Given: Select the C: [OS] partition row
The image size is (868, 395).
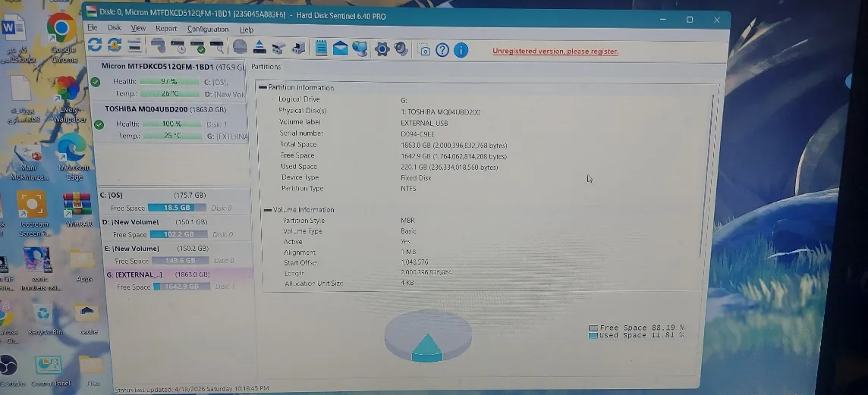Looking at the screenshot, I should 174,202.
